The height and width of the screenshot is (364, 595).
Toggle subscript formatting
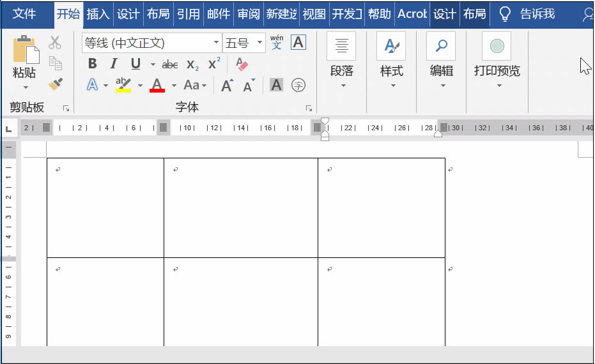point(192,65)
